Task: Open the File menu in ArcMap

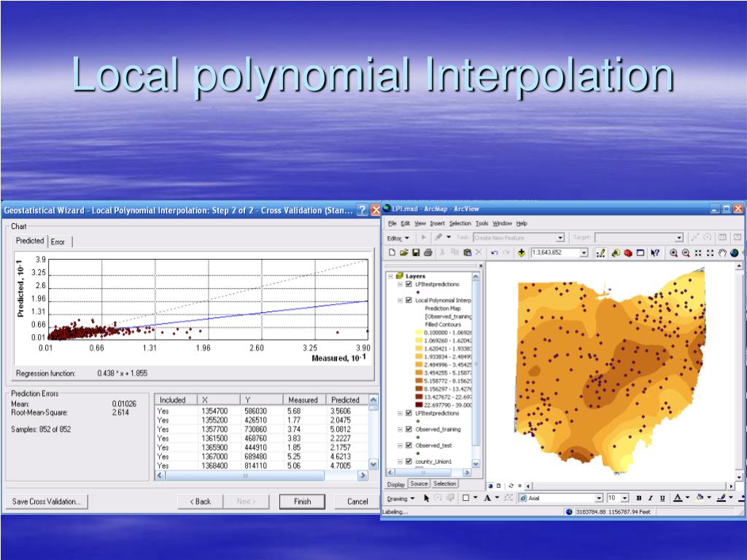Action: (392, 223)
